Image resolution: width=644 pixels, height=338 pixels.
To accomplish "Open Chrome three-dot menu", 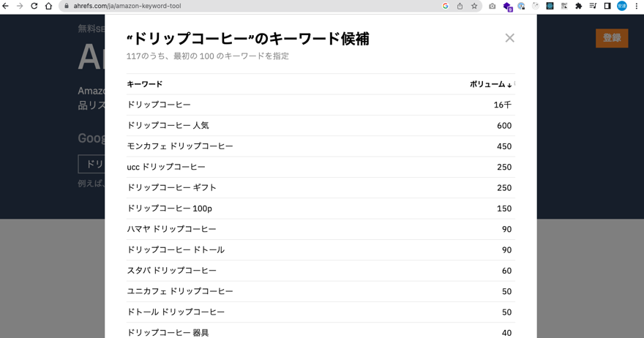I will pos(637,6).
